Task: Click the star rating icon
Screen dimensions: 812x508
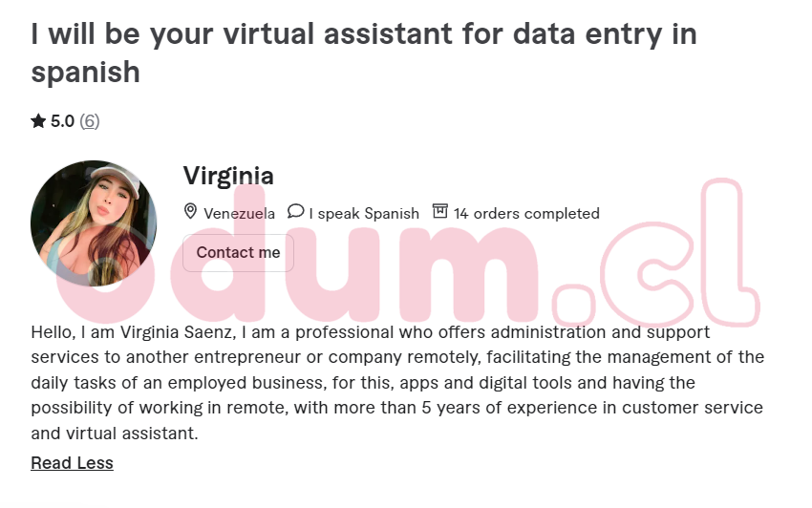Action: [38, 121]
